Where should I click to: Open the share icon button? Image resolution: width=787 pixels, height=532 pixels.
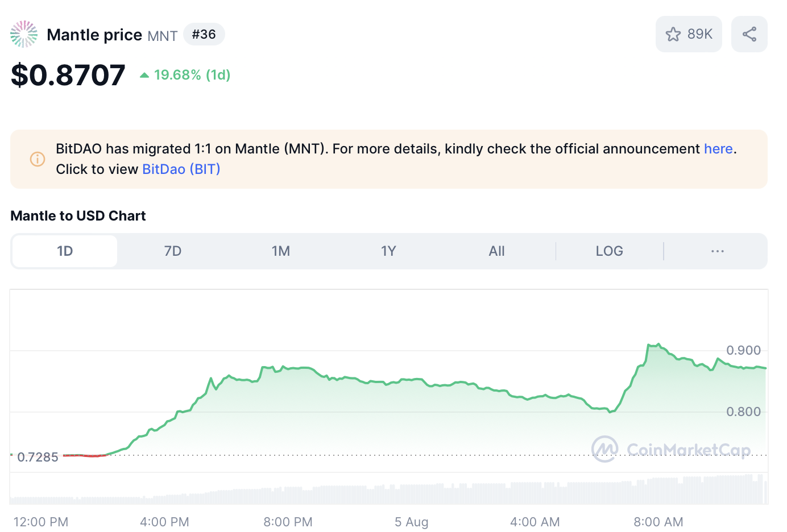(x=749, y=34)
